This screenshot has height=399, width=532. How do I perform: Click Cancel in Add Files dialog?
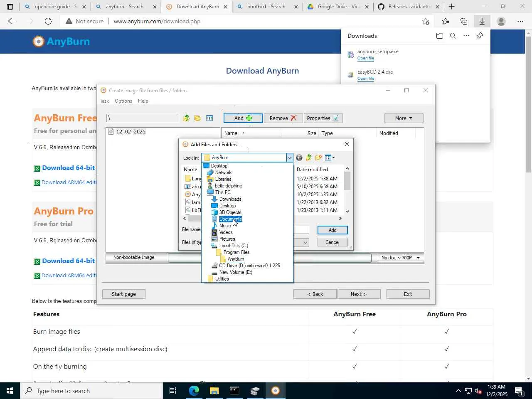coord(332,242)
